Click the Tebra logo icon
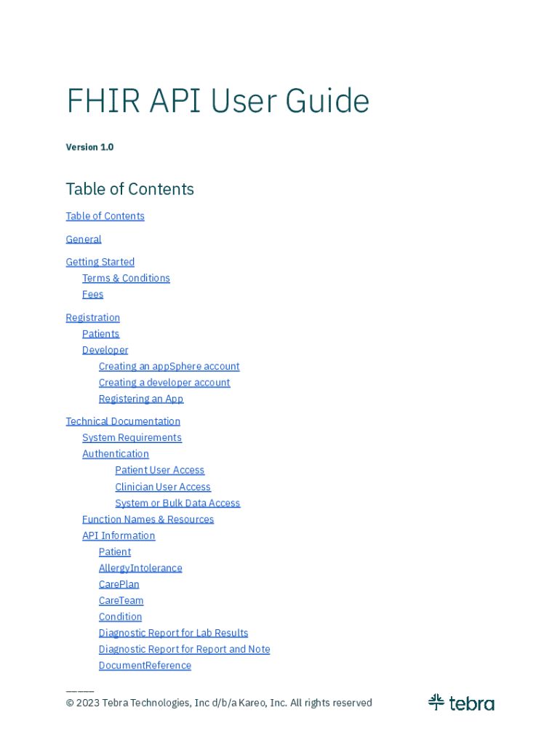 436,702
